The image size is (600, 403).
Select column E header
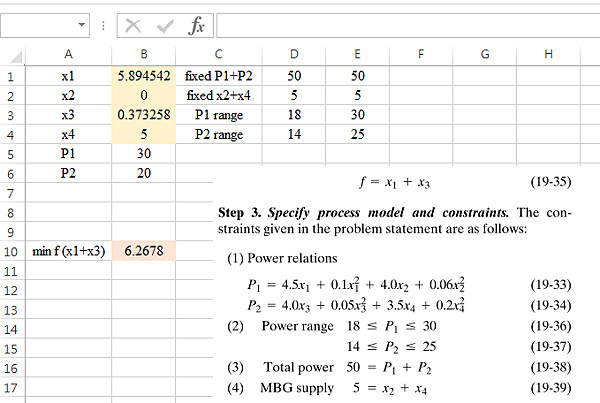(x=357, y=54)
